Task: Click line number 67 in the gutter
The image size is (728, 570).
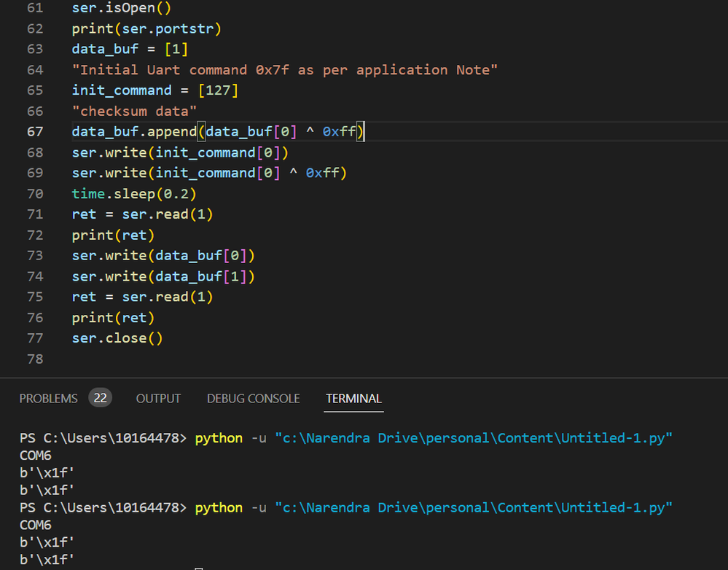Action: pos(35,132)
